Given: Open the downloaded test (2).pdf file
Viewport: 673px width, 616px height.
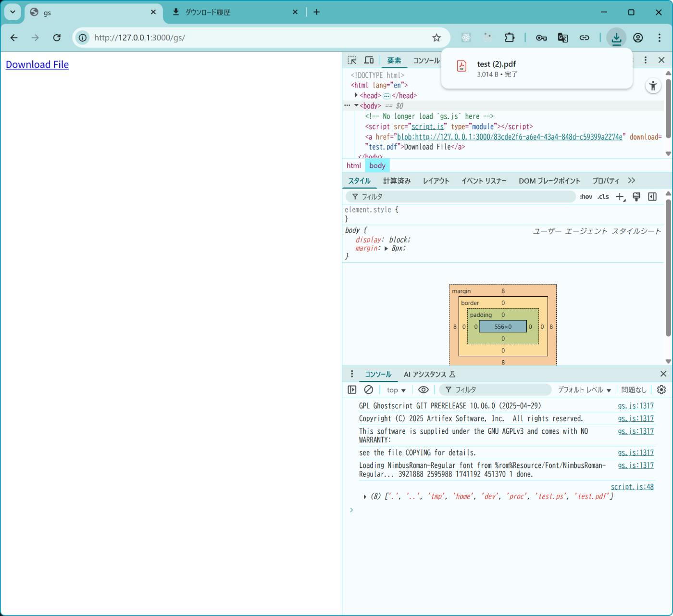Looking at the screenshot, I should pos(536,68).
